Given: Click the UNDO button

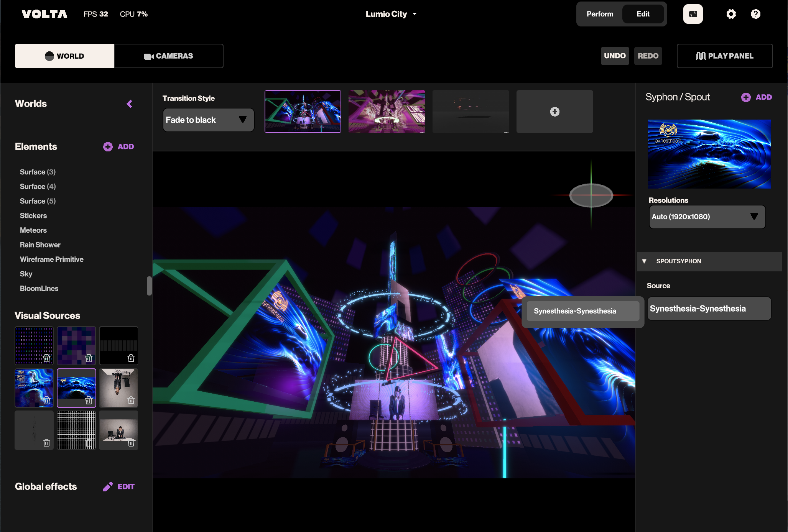Looking at the screenshot, I should [x=614, y=56].
